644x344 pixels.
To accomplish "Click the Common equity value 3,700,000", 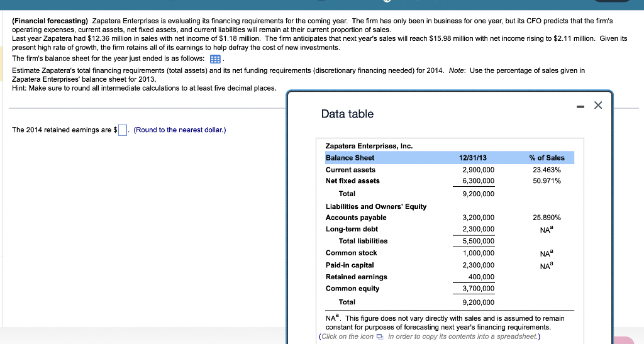I will click(478, 289).
